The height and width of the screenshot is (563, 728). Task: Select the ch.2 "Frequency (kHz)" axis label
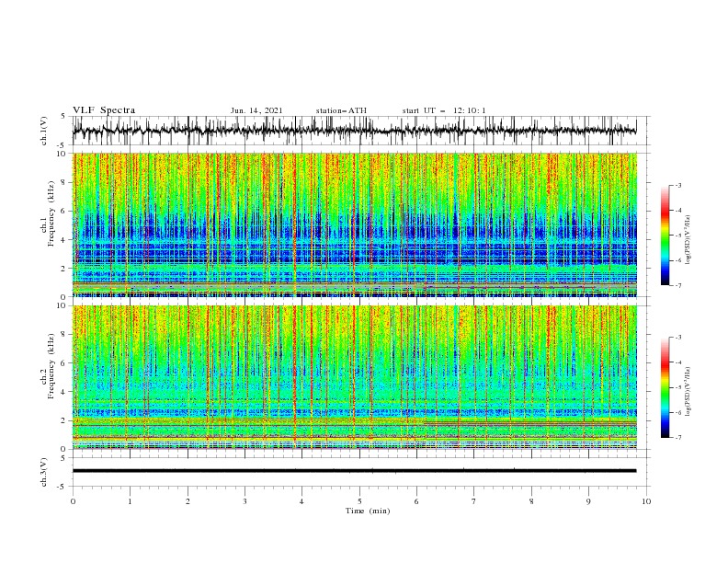point(51,366)
